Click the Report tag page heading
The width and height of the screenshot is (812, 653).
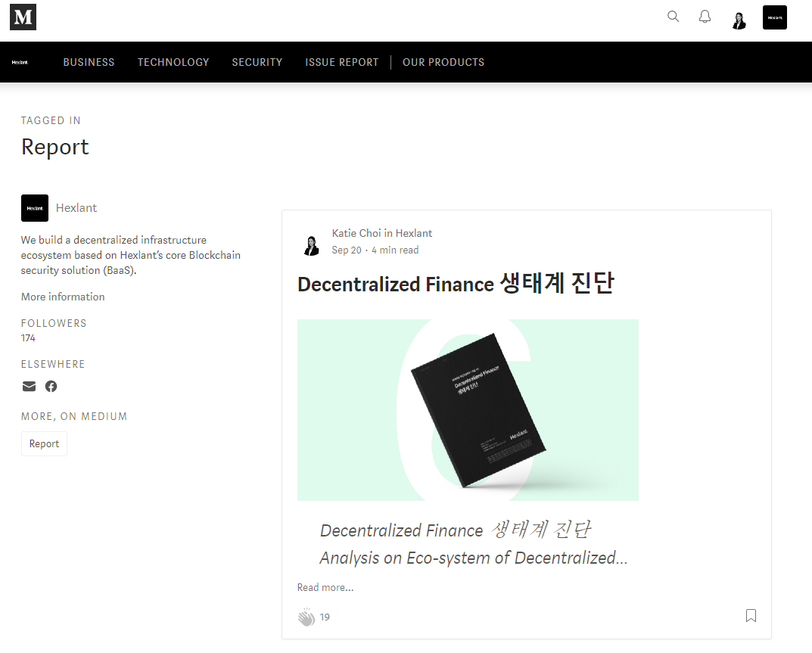click(x=55, y=147)
